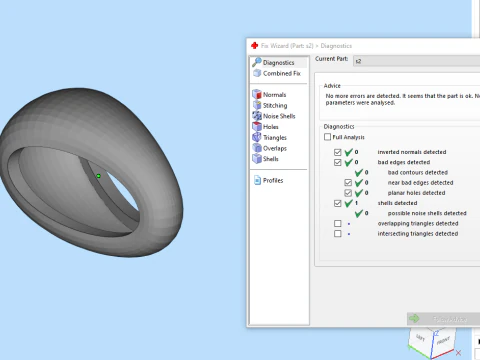Select the Triangles fix icon

tap(257, 137)
